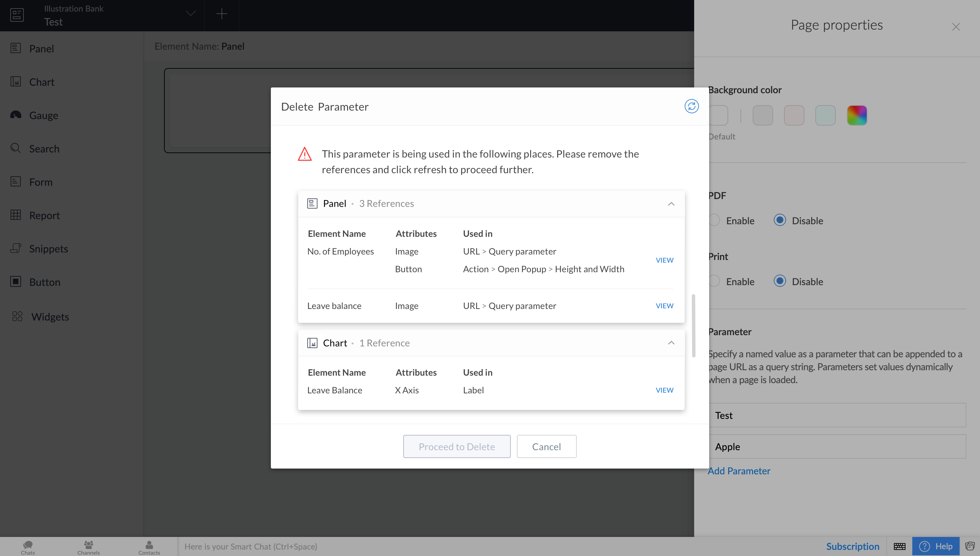Screen dimensions: 980x556
Task: Click the keyboard icon near Help
Action: tap(899, 546)
